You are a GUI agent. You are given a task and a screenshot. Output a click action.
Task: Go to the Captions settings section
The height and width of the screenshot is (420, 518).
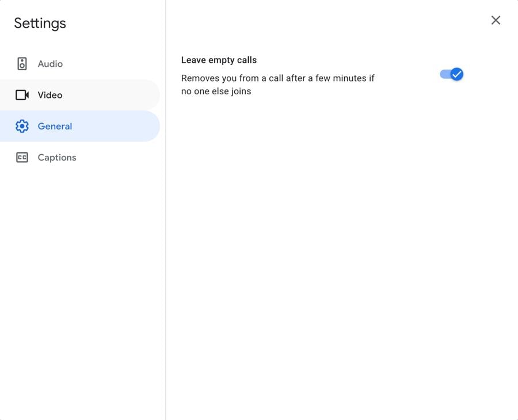click(x=56, y=157)
